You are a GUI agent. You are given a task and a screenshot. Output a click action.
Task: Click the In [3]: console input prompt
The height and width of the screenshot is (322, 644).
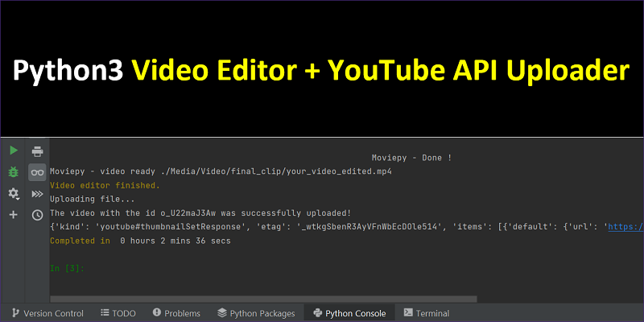[67, 269]
